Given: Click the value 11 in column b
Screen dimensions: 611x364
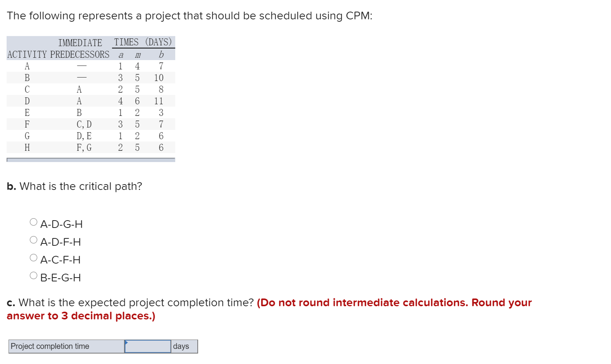Looking at the screenshot, I should [x=159, y=101].
